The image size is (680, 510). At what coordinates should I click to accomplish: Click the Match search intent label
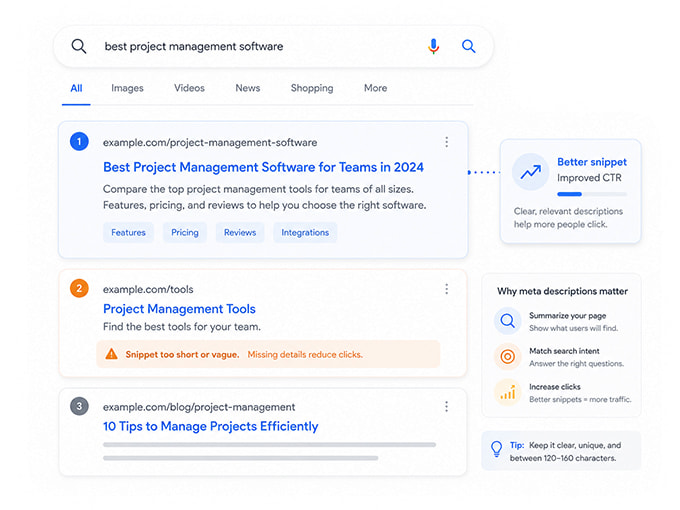pos(564,351)
